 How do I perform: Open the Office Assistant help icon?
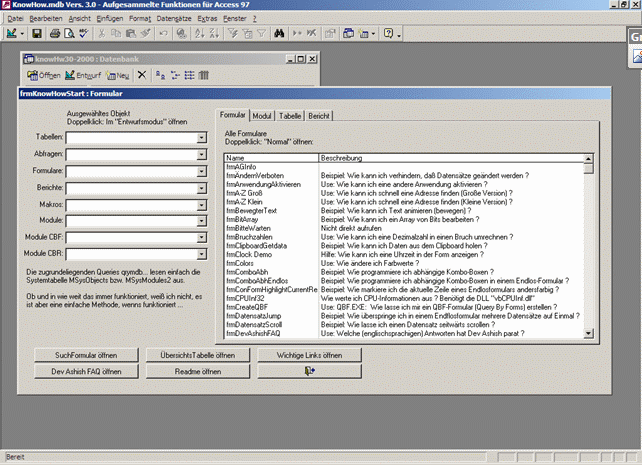[389, 34]
